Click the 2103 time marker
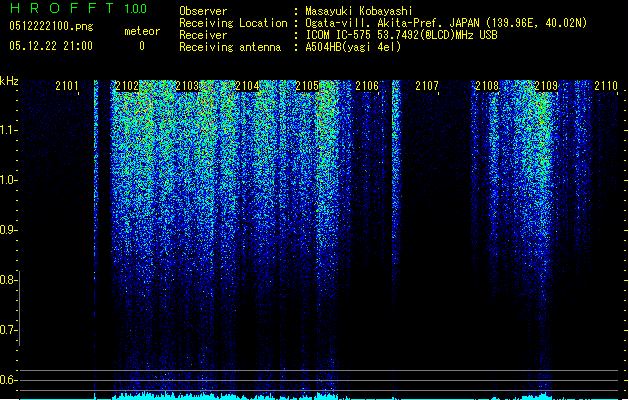The height and width of the screenshot is (400, 629). 187,86
